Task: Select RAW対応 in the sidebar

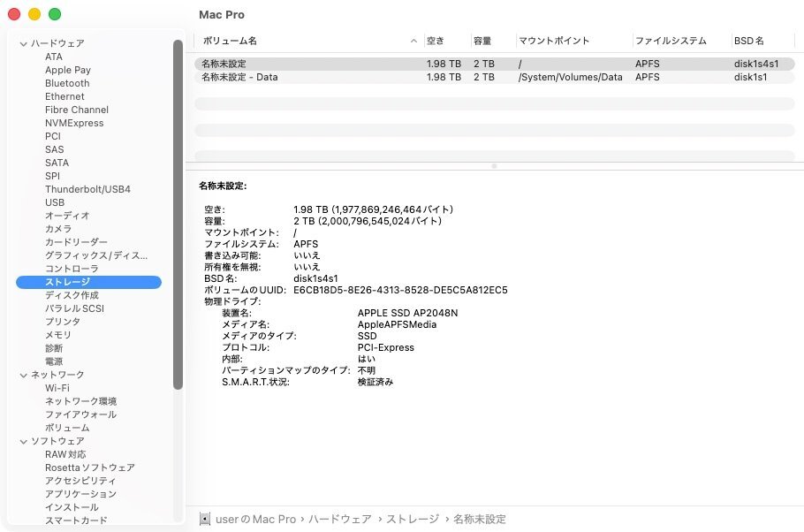Action: pos(65,454)
